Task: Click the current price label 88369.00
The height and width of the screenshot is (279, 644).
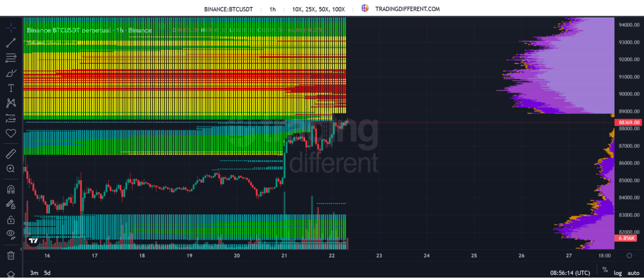Action: (628, 123)
